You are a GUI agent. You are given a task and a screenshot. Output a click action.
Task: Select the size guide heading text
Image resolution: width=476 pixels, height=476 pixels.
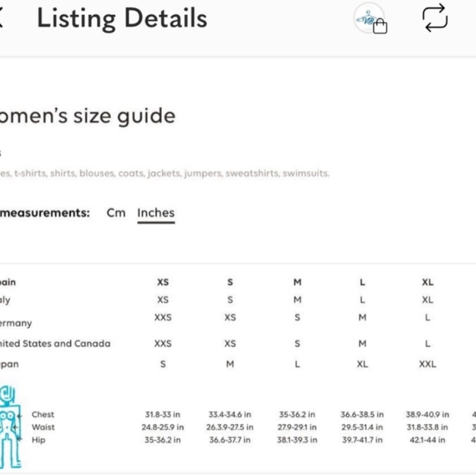click(x=88, y=116)
